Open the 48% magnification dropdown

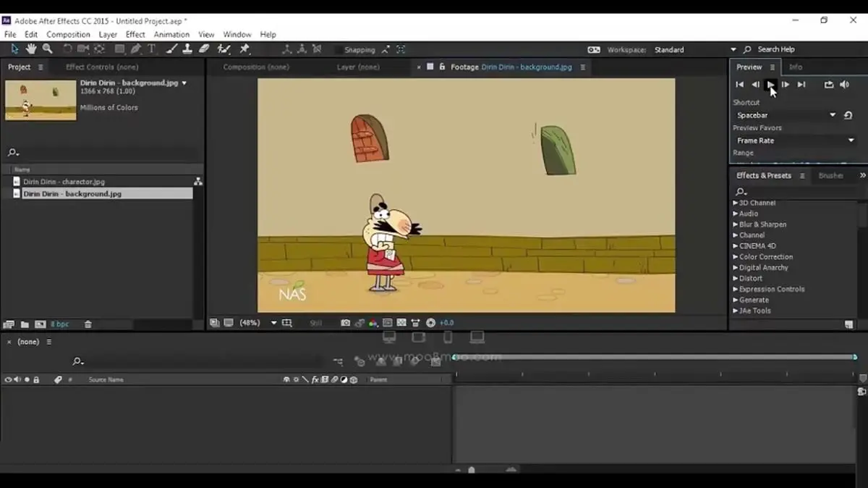pyautogui.click(x=258, y=323)
